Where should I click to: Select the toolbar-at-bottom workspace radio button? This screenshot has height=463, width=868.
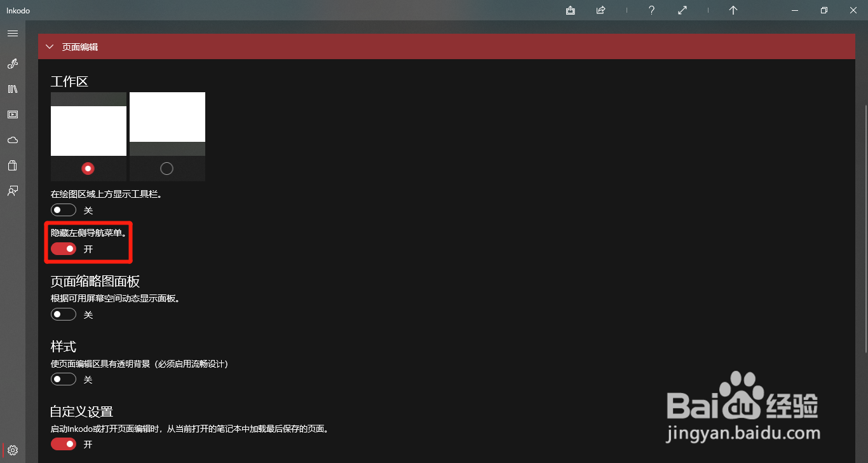click(166, 169)
